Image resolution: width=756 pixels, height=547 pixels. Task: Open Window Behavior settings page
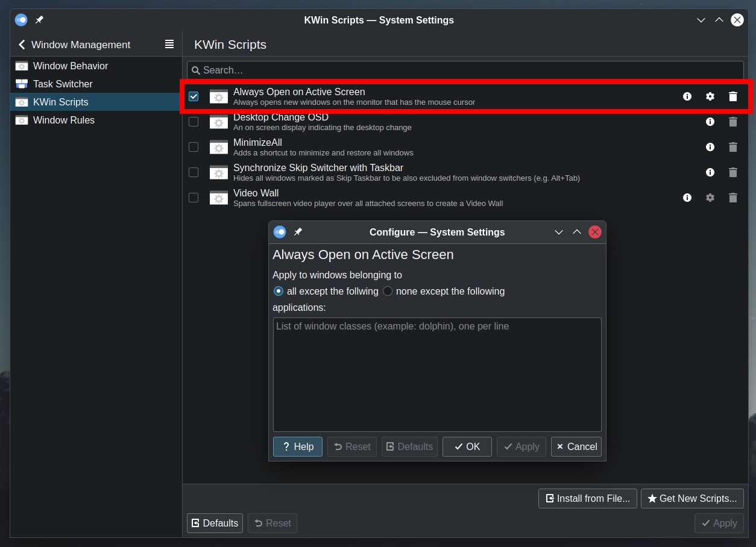pyautogui.click(x=96, y=66)
